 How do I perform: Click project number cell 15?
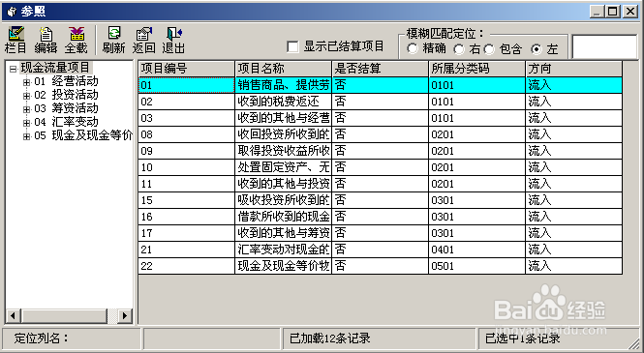coord(187,200)
